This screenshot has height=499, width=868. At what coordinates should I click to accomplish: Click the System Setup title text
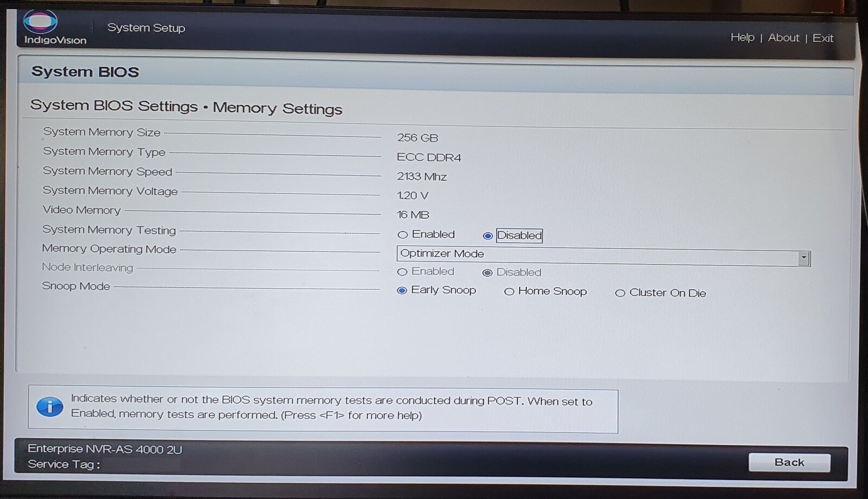tap(146, 28)
